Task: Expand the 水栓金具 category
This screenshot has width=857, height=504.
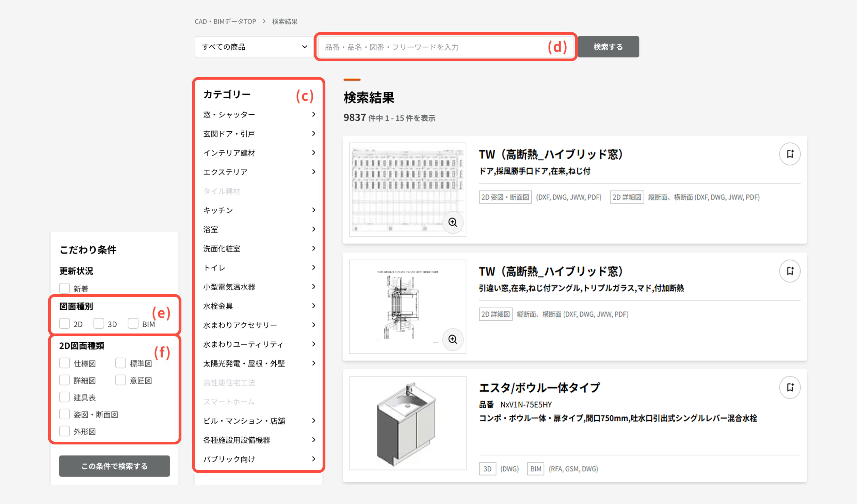Action: click(x=218, y=306)
